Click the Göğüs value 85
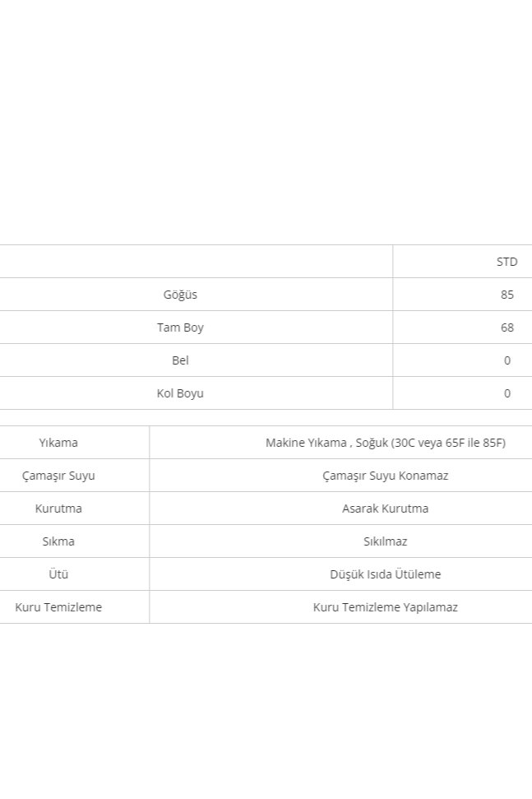This screenshot has height=799, width=532. (507, 295)
